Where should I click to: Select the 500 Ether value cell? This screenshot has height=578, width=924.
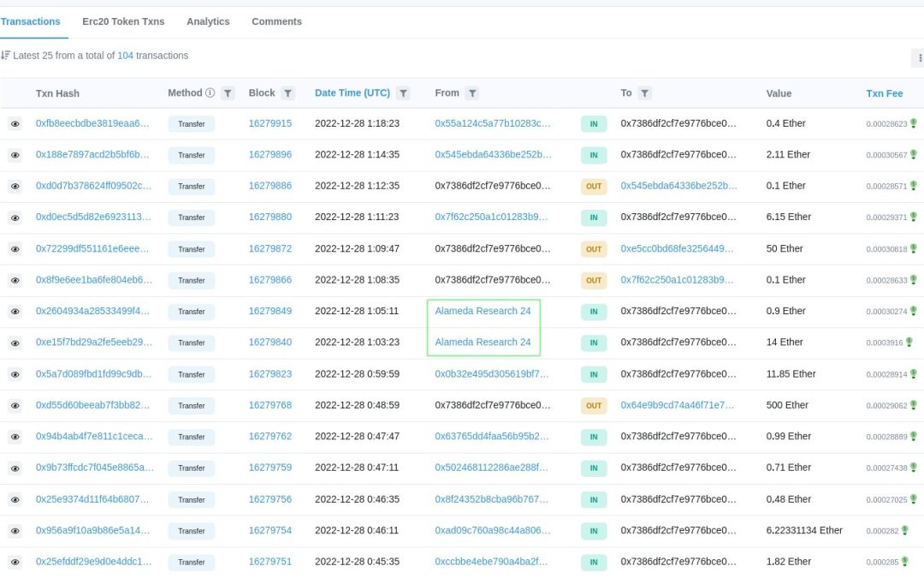[x=787, y=405]
